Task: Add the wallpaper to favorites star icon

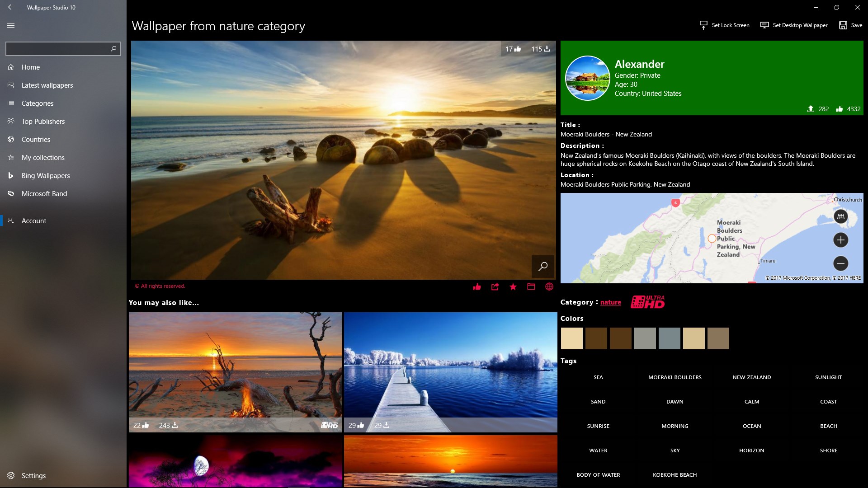Action: (x=513, y=286)
